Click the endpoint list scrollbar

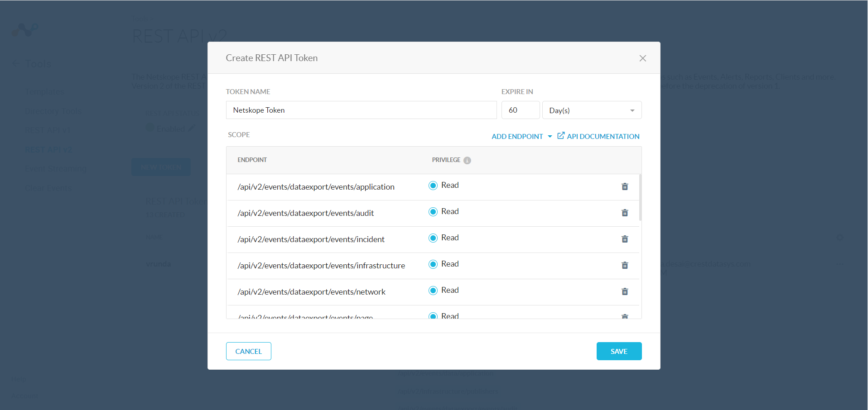click(640, 197)
